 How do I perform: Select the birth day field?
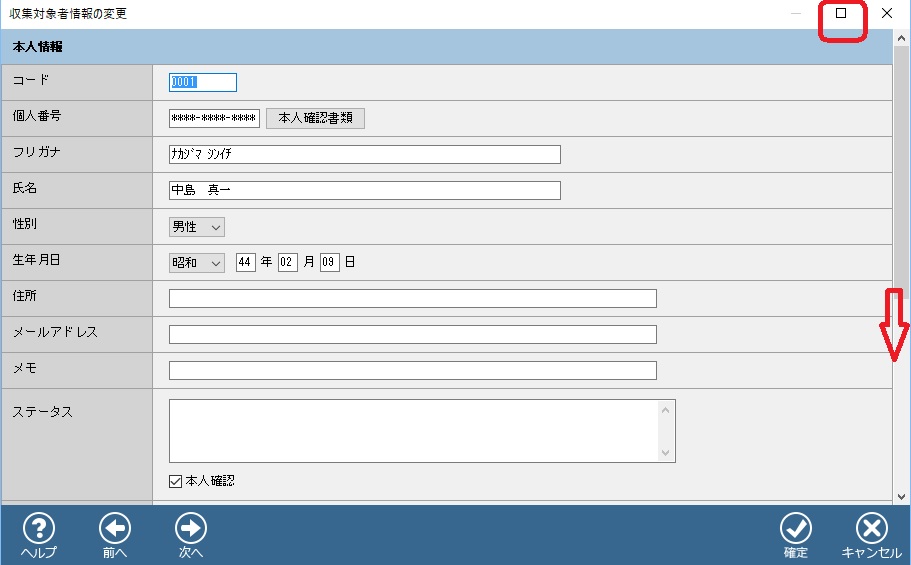tap(330, 263)
